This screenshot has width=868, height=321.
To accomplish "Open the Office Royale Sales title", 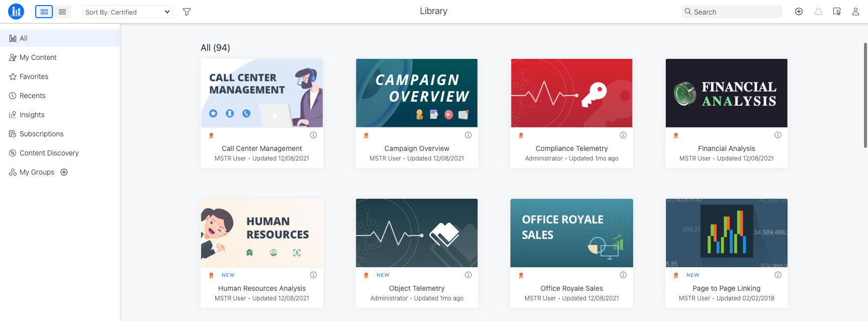I will 571,288.
